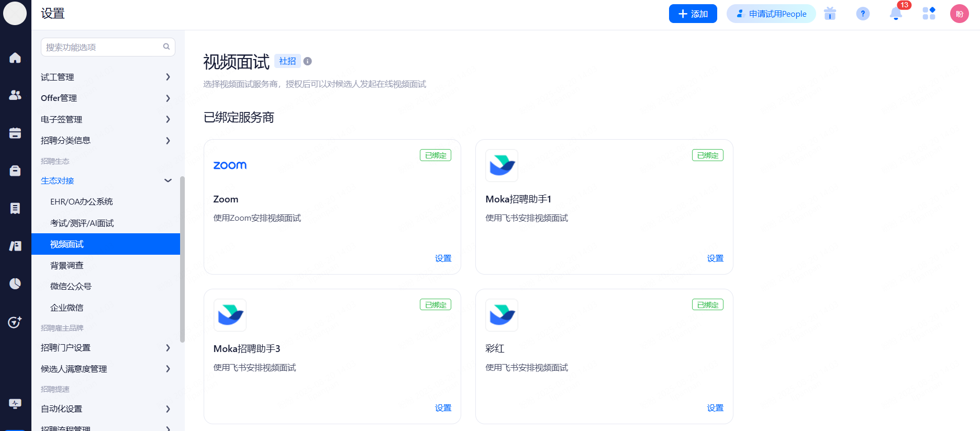Focus the 搜索功能选项 search field
The image size is (980, 431).
point(103,47)
